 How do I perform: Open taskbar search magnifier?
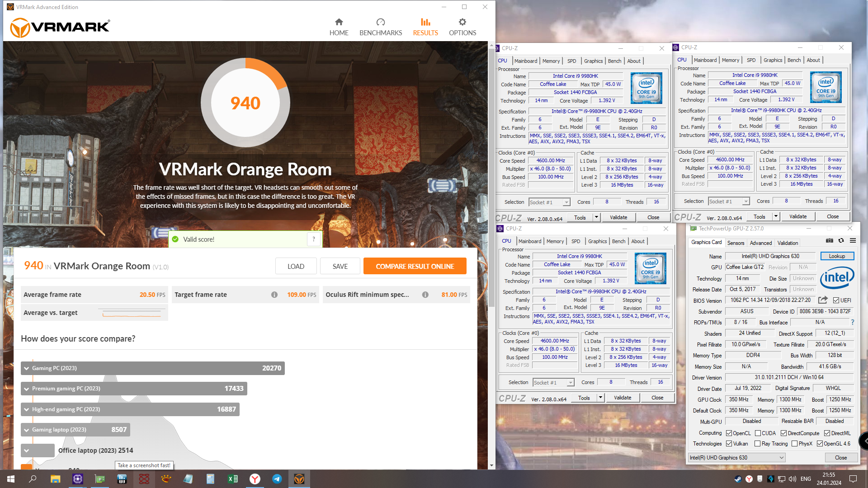click(33, 479)
